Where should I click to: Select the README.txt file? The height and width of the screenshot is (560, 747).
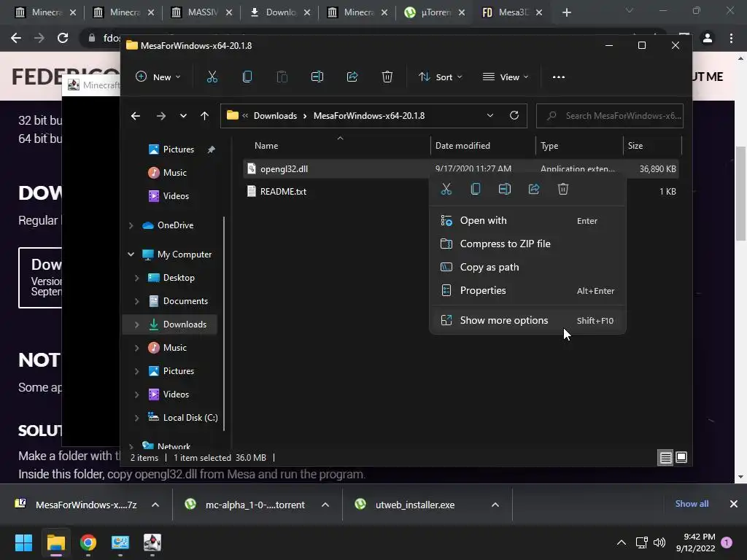[283, 192]
